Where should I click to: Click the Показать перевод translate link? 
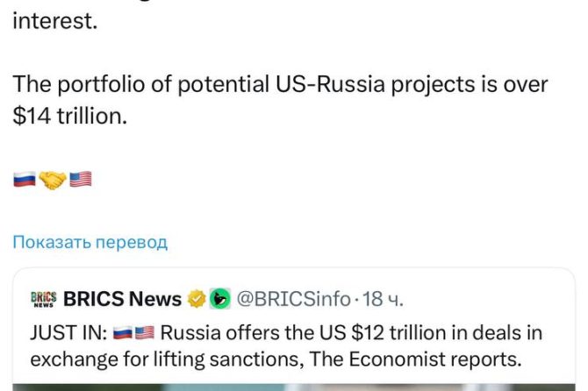coord(90,242)
